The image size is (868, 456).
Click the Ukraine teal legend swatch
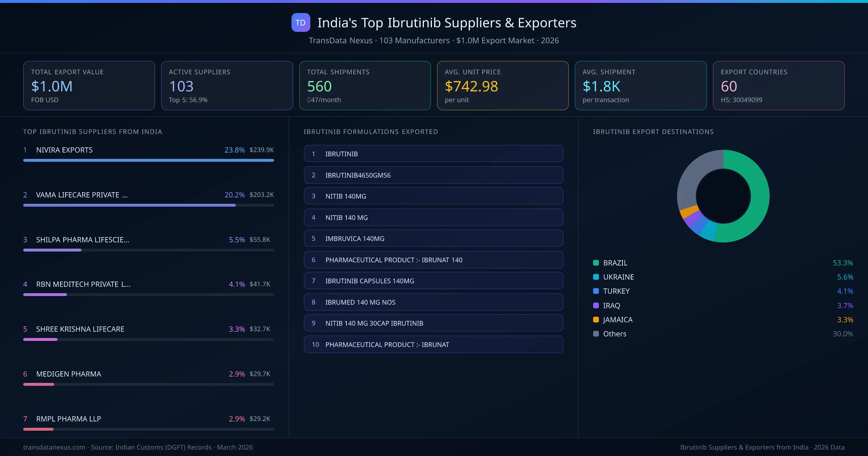tap(596, 277)
